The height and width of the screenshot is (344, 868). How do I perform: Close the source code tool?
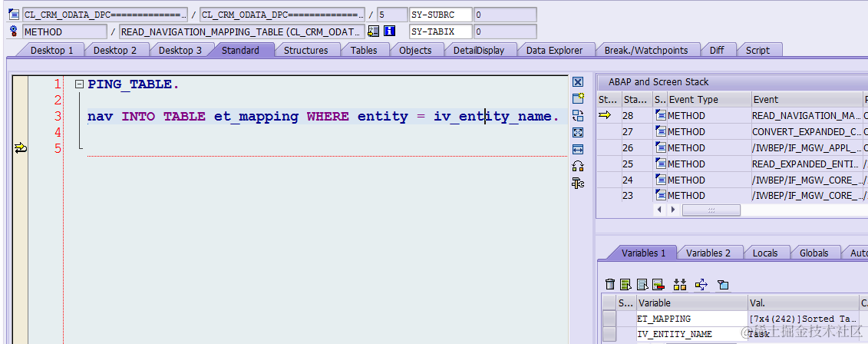[578, 82]
